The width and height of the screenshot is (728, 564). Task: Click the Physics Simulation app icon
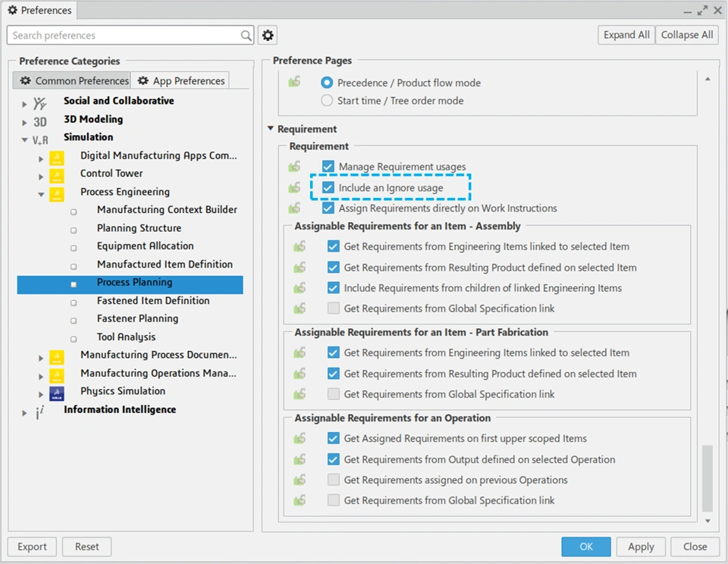(57, 392)
